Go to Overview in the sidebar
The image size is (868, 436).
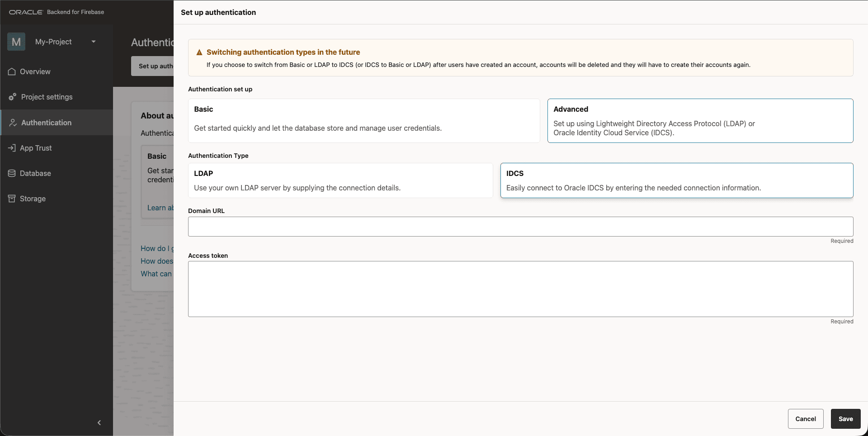click(x=57, y=71)
